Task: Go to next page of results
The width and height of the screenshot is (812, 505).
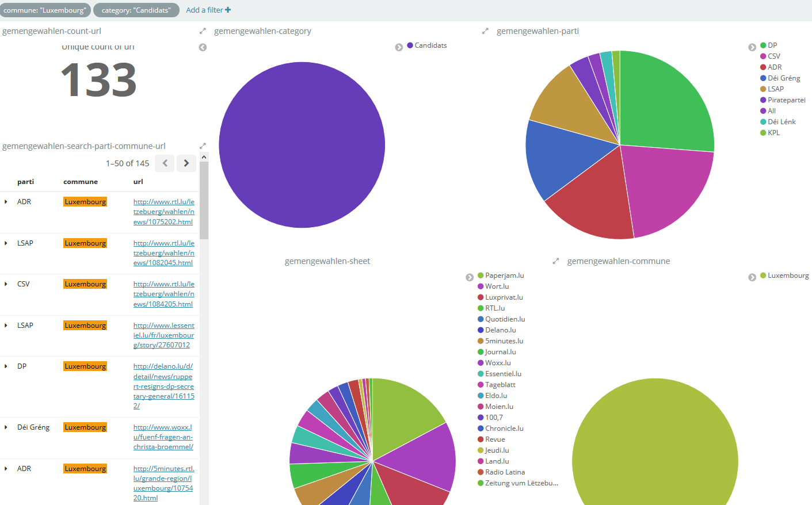Action: pos(186,163)
